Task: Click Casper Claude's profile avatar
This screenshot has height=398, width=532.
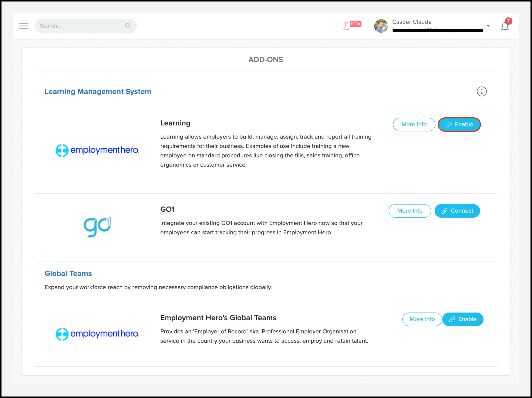Action: 381,26
